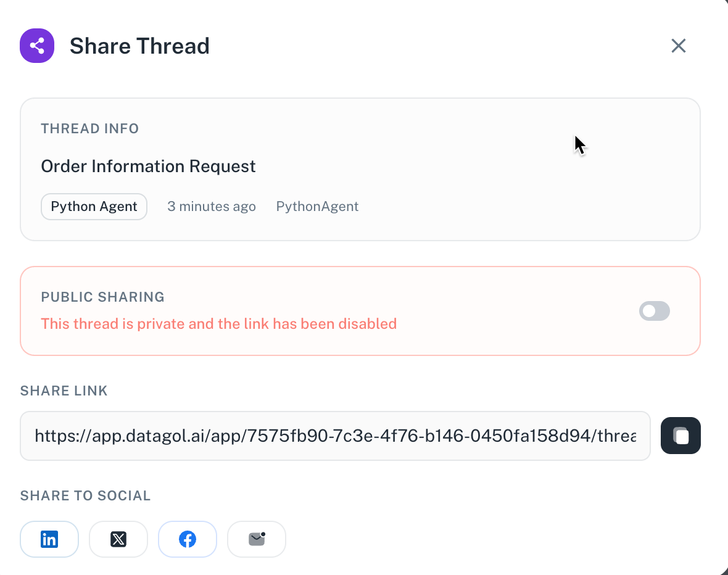Close the Share Thread dialog
This screenshot has width=728, height=575.
[x=679, y=46]
